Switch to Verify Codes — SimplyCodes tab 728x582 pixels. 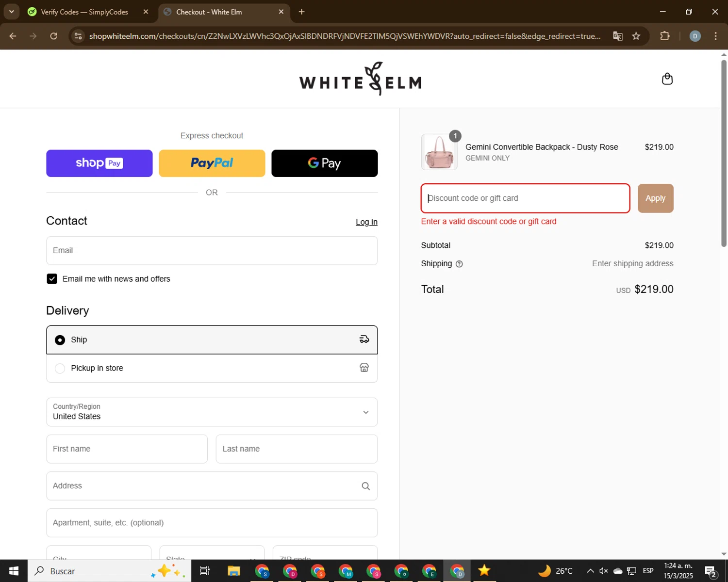(84, 12)
